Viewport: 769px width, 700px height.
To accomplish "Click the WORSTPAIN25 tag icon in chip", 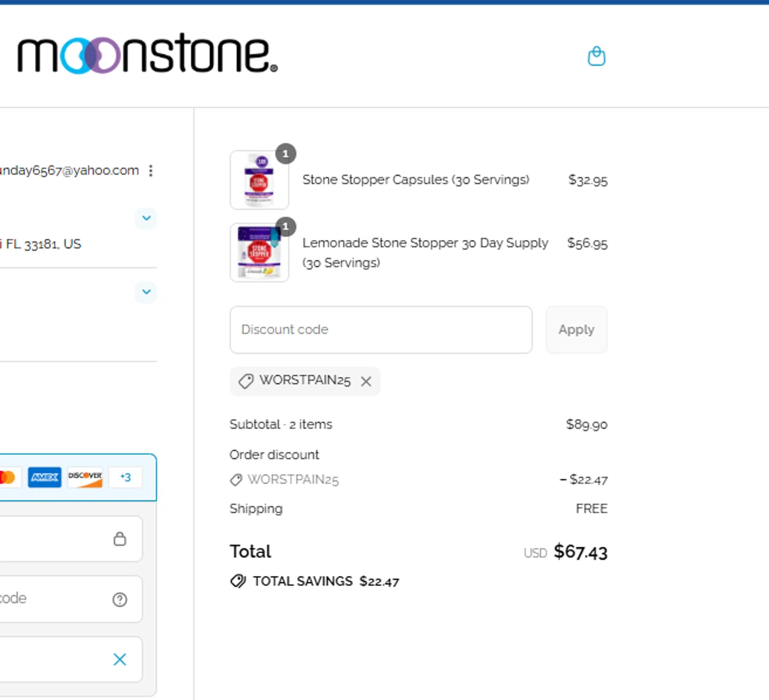I will (246, 381).
